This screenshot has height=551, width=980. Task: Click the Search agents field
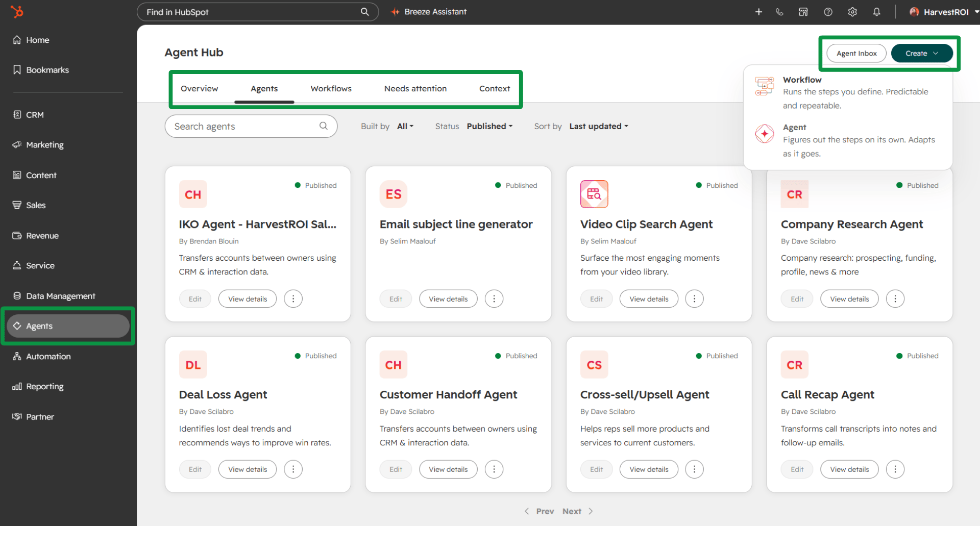click(x=251, y=126)
